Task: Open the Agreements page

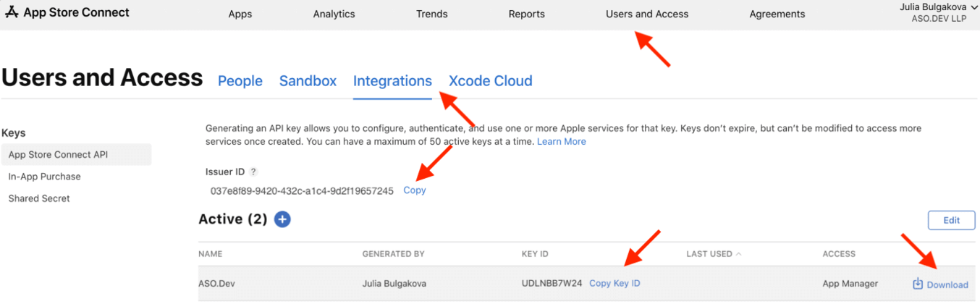Action: (x=777, y=14)
